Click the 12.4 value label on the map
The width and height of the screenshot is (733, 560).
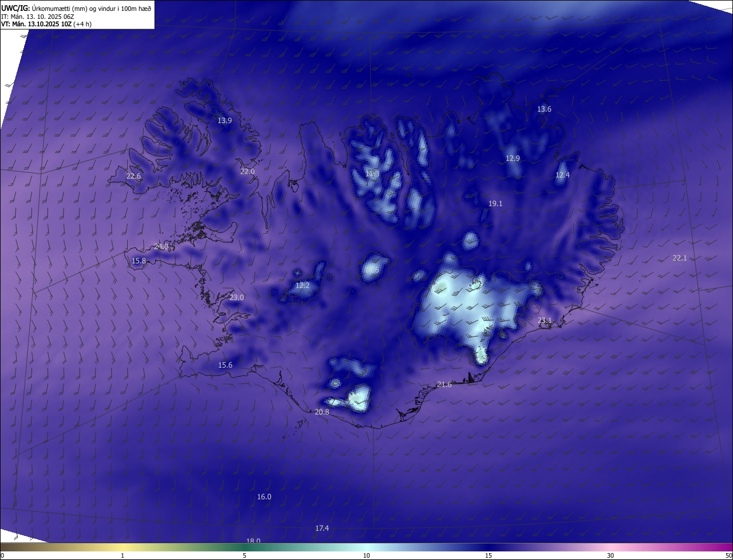coord(562,175)
